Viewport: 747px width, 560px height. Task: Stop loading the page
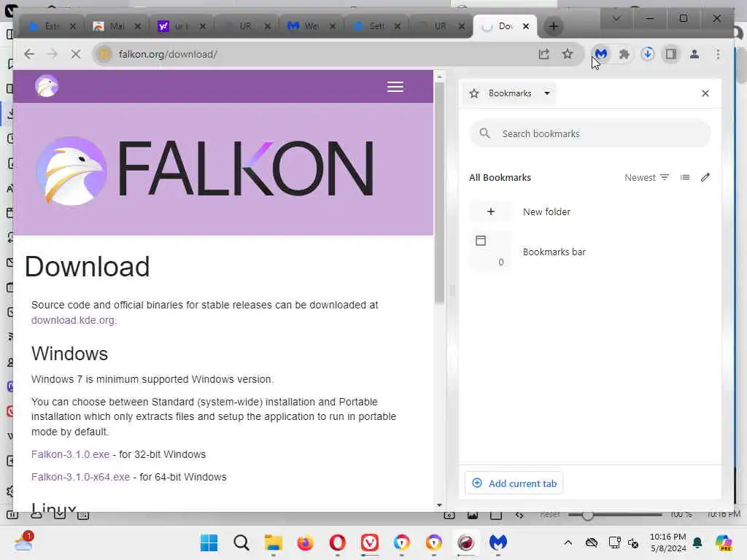coord(75,54)
